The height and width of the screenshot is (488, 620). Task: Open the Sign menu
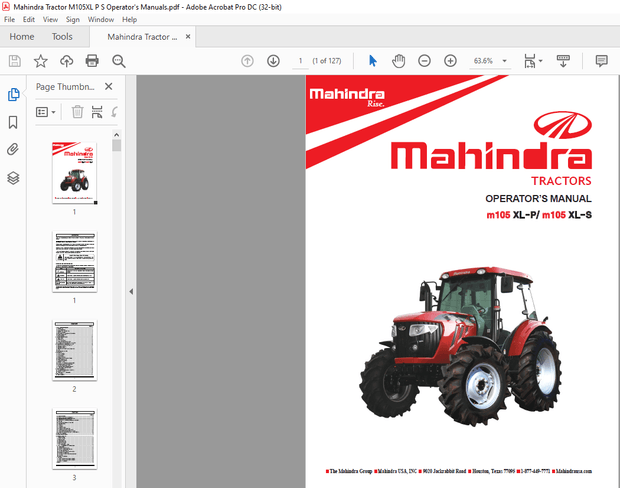point(72,19)
